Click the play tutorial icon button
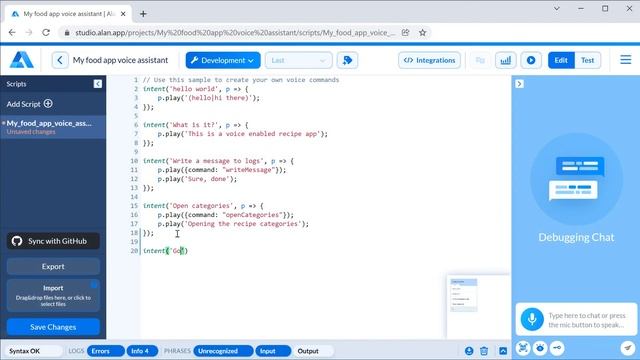Image resolution: width=640 pixels, height=360 pixels. coord(531,60)
